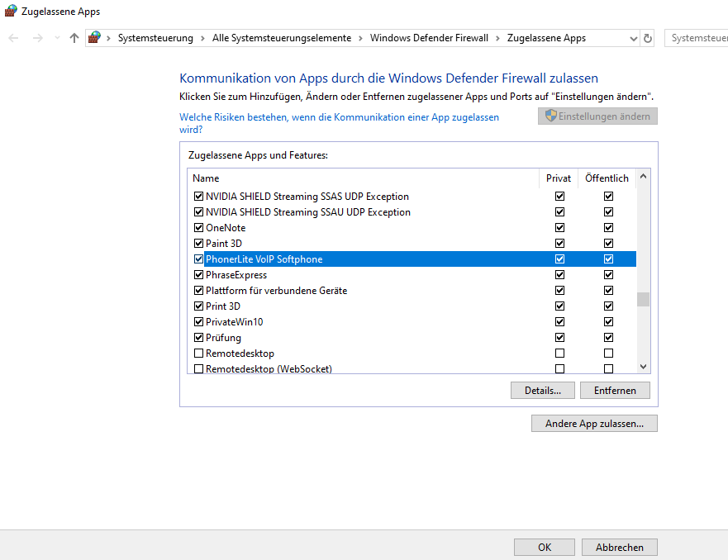
Task: Refresh the Zugelassene Apps page
Action: coord(648,38)
